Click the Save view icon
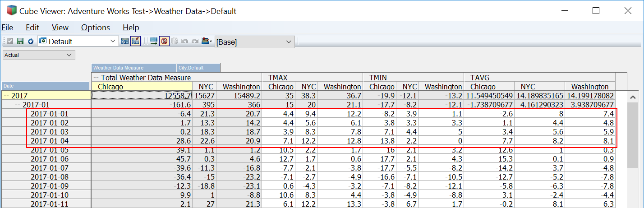The height and width of the screenshot is (208, 644). click(x=20, y=42)
